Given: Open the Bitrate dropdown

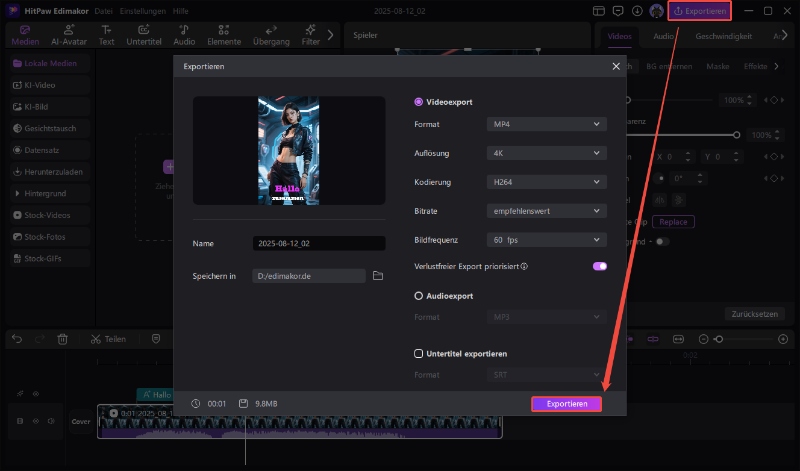Looking at the screenshot, I should coord(546,211).
